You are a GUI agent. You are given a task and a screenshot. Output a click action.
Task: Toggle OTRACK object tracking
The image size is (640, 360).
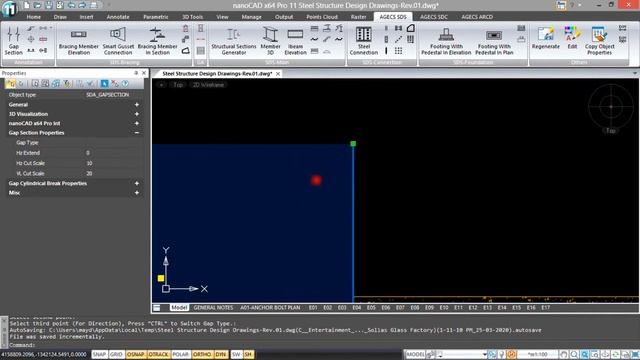158,354
